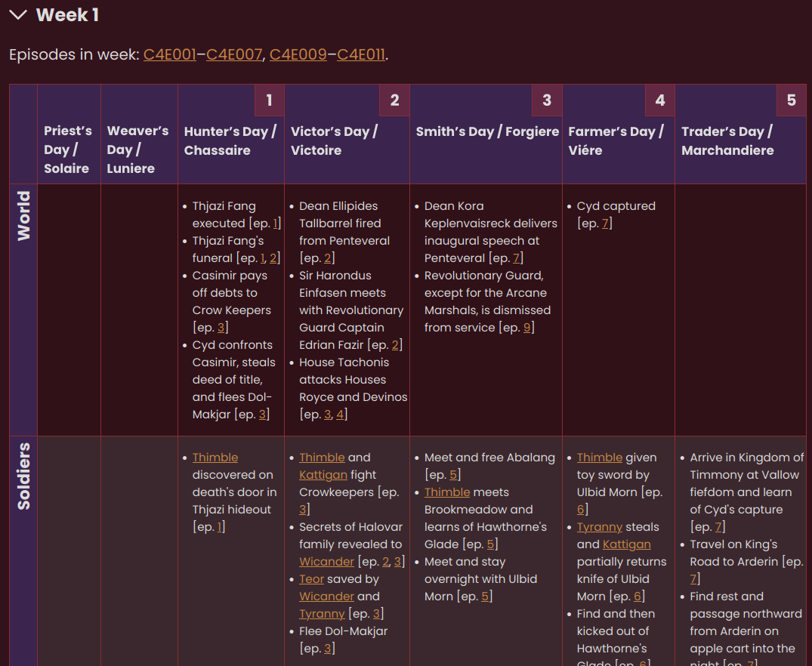Click day number 5 badge
This screenshot has width=812, height=666.
coord(791,100)
